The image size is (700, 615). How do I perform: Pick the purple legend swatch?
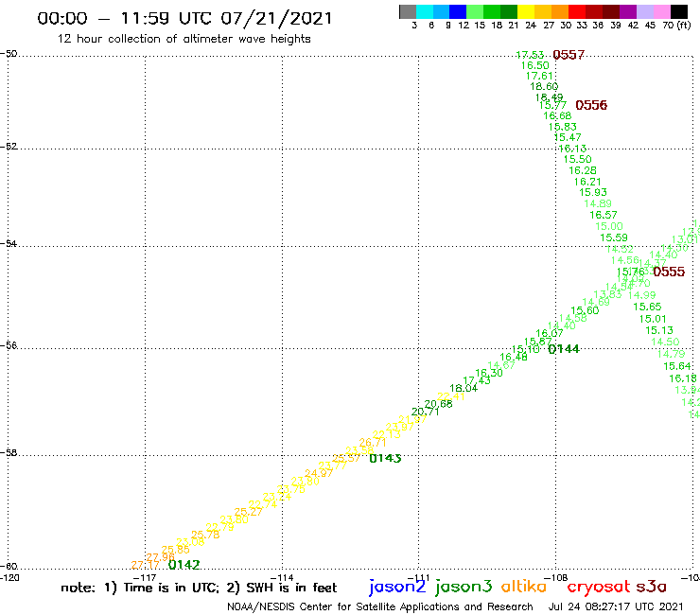pos(628,11)
